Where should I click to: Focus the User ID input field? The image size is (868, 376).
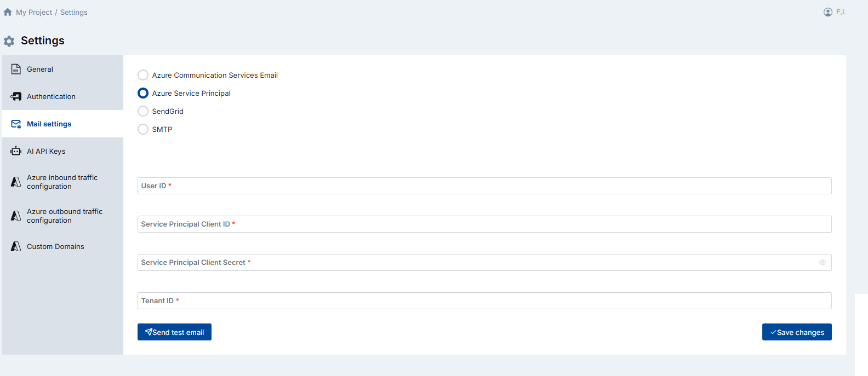(x=484, y=186)
